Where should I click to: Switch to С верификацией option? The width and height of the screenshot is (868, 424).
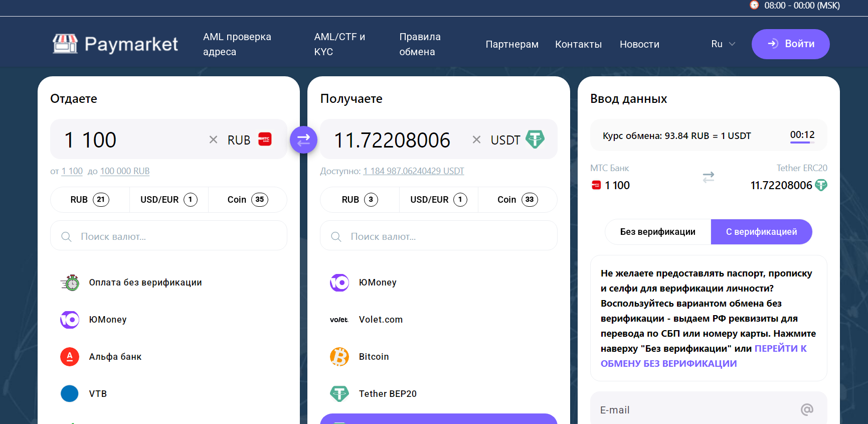pos(761,232)
